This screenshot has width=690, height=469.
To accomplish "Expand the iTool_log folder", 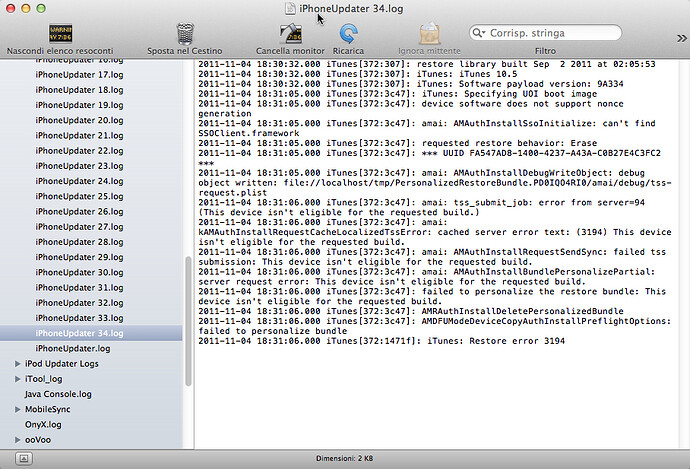I will point(17,379).
